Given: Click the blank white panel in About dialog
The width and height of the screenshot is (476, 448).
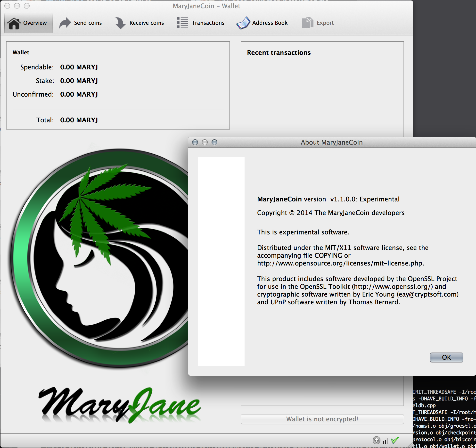Looking at the screenshot, I should 221,261.
